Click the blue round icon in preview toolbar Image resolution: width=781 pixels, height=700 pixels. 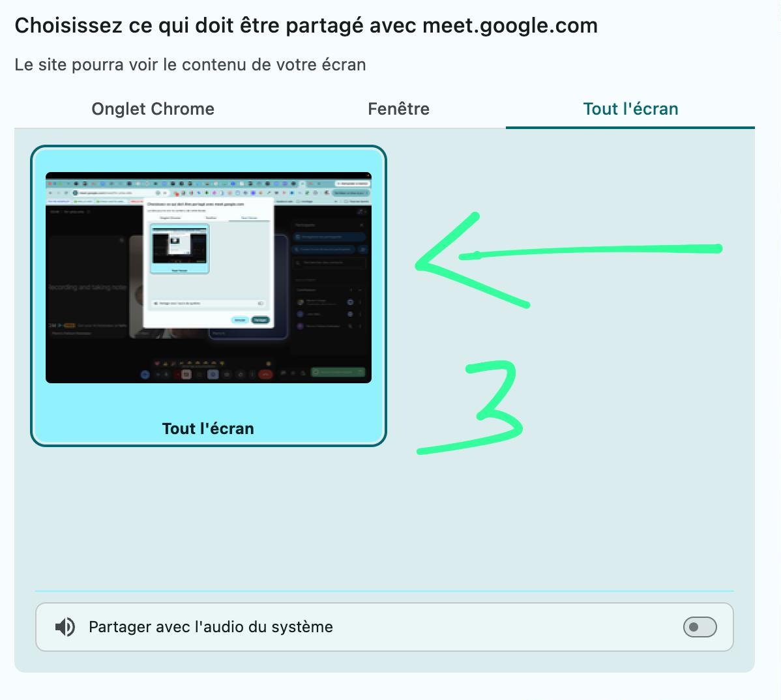point(145,375)
